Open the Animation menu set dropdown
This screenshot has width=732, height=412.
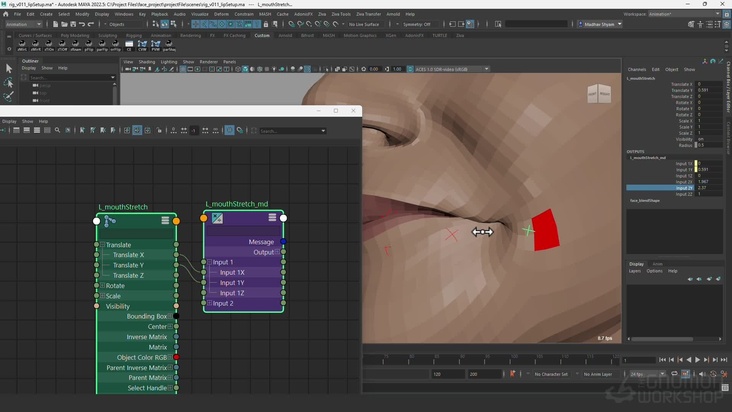[23, 24]
